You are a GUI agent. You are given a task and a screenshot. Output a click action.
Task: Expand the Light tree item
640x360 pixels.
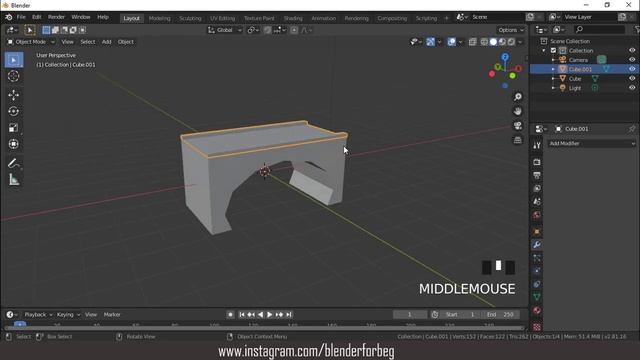[553, 88]
